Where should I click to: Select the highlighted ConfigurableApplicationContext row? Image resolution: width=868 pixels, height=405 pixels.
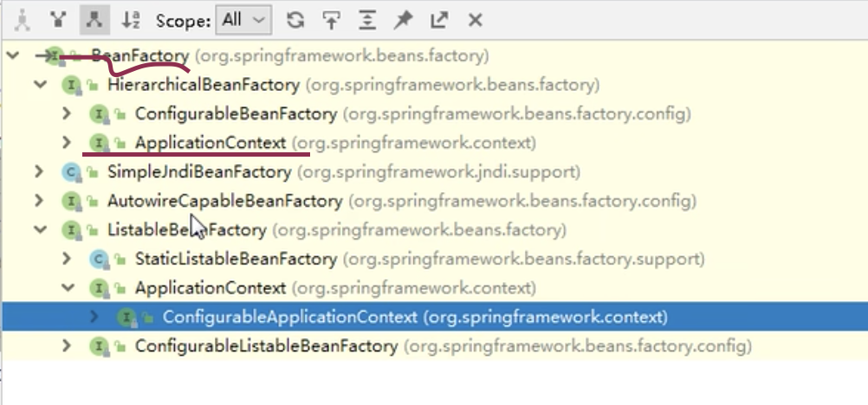pyautogui.click(x=434, y=317)
